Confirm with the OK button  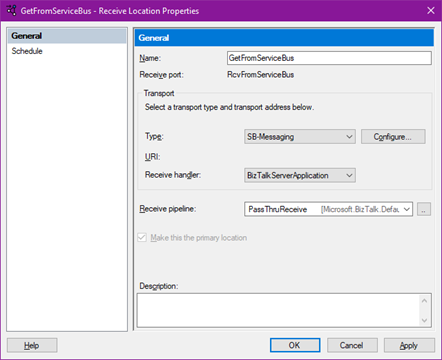[295, 345]
